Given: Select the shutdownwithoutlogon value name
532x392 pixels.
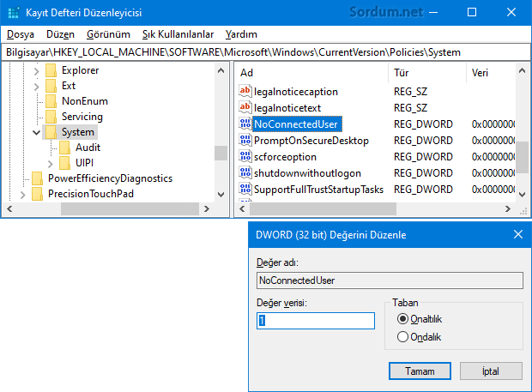Looking at the screenshot, I should coord(307,173).
